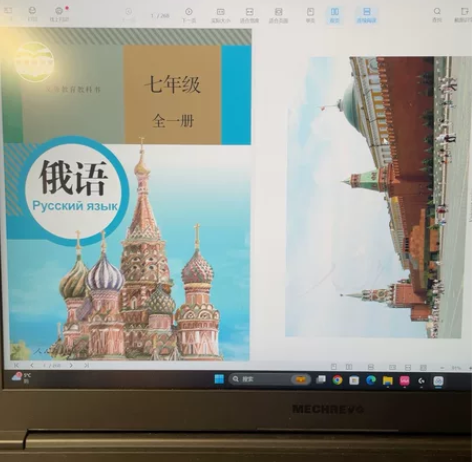Click the Russian textbook cover page
This screenshot has height=462, width=472.
click(x=127, y=194)
